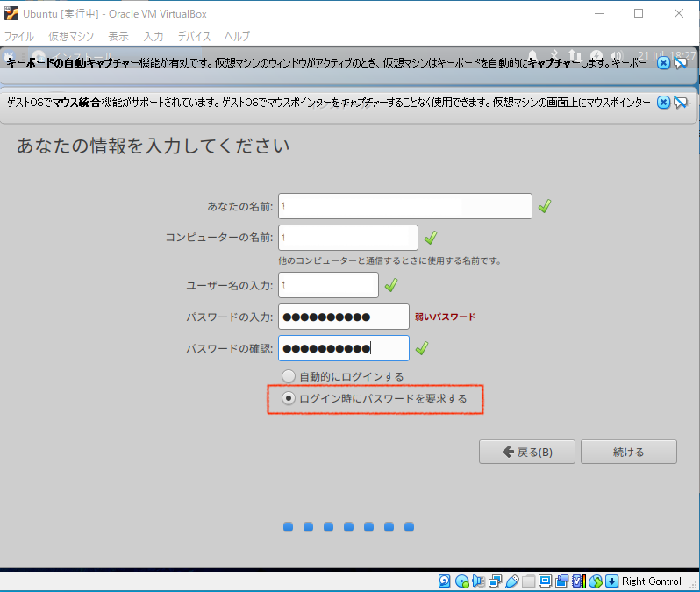
Task: Click the 続ける continue button
Action: [x=629, y=452]
